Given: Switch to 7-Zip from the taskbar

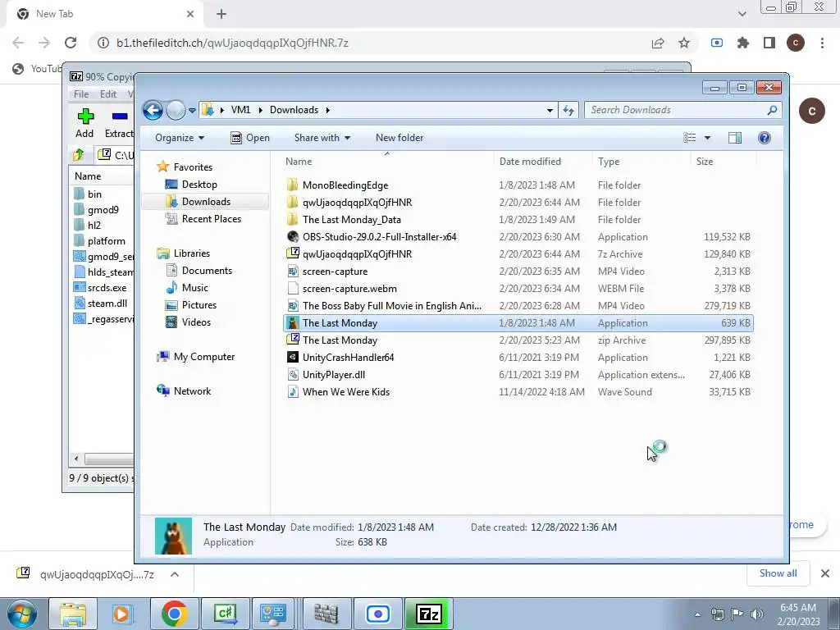Looking at the screenshot, I should (x=428, y=614).
